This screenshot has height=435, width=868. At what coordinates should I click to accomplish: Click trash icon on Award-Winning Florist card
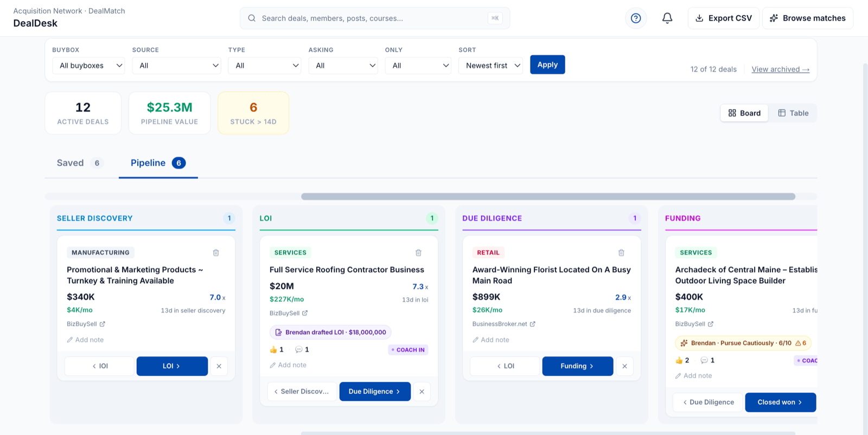(x=621, y=253)
